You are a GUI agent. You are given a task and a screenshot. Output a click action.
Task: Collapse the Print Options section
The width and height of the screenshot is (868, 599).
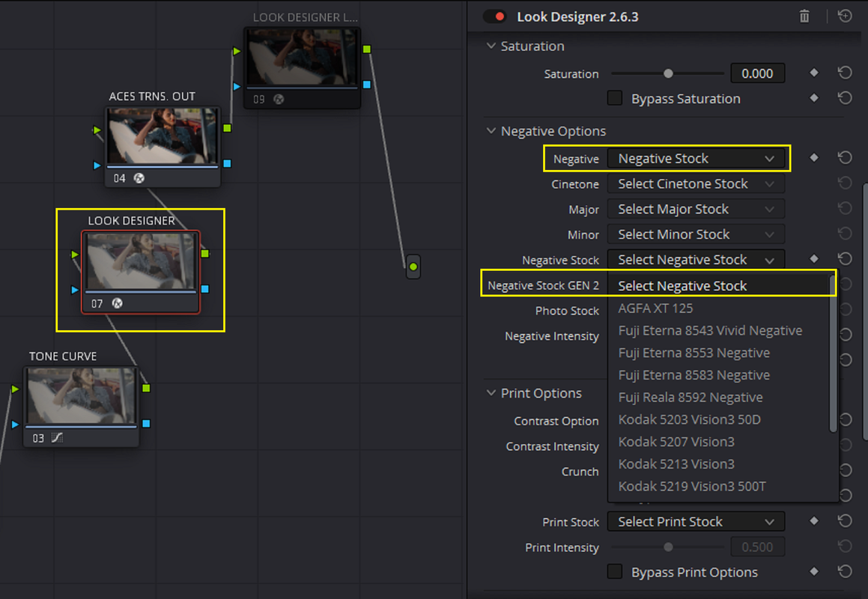pyautogui.click(x=491, y=393)
